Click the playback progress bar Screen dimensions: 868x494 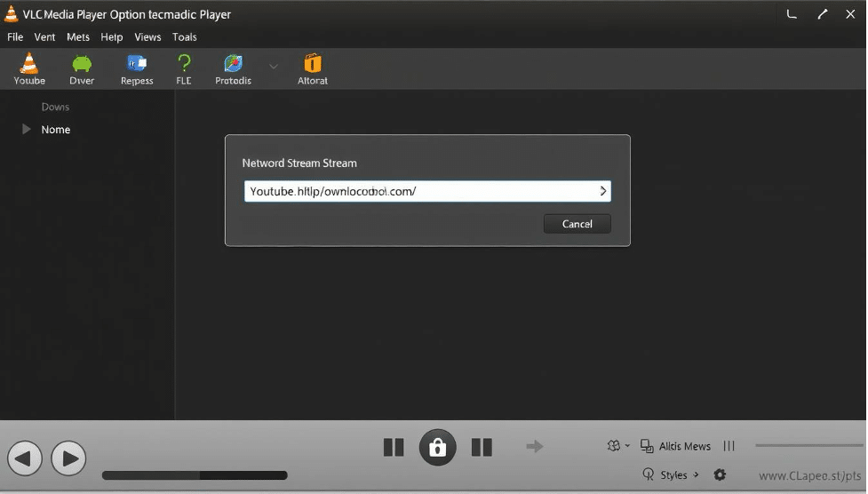(195, 475)
